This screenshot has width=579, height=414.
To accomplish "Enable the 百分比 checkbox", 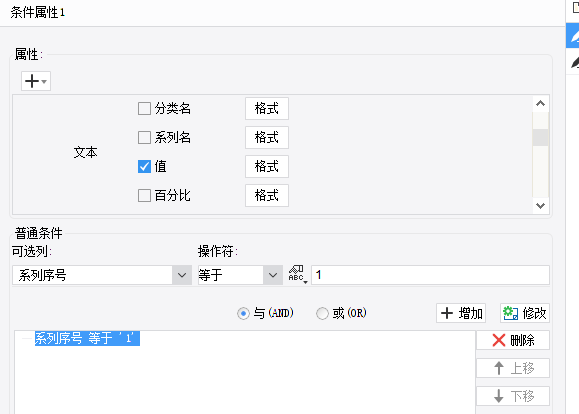I will tap(144, 195).
